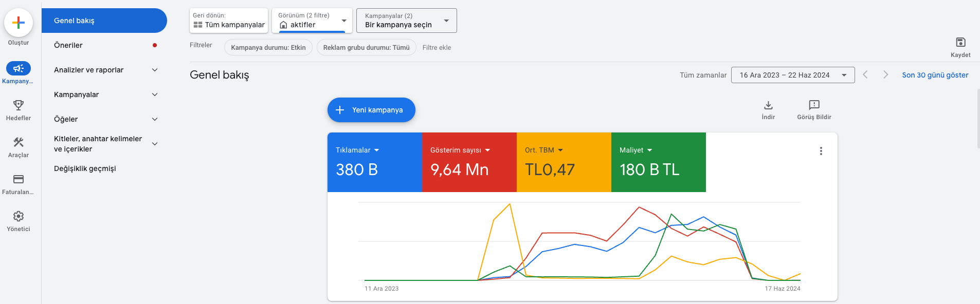Select the green Maliyet metric tile

[x=659, y=162]
